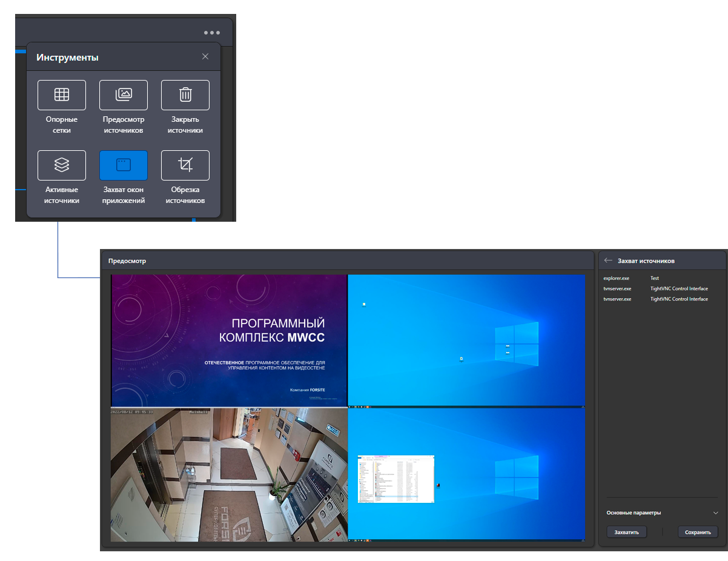Go back with Захват источников arrow

coord(609,261)
